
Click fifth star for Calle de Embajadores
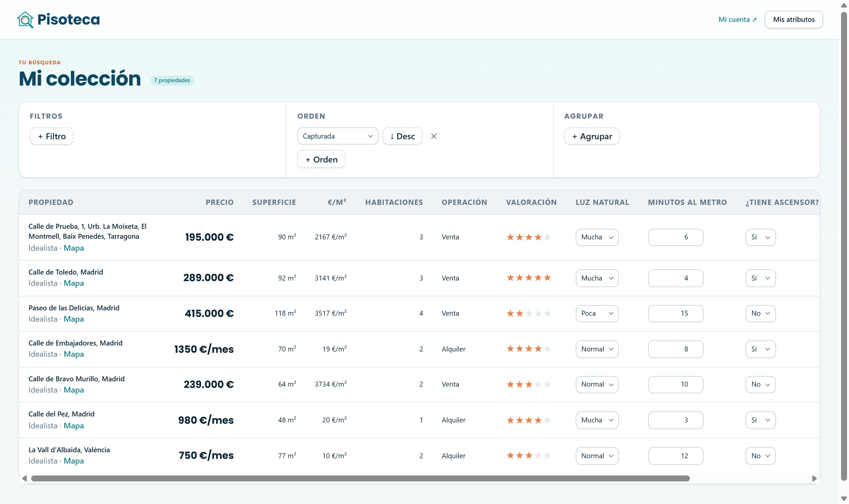point(547,349)
